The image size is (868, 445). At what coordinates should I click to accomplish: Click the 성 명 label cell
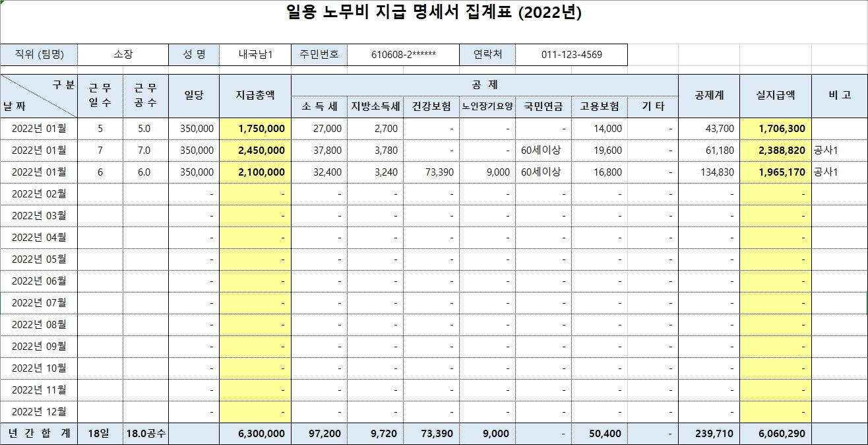(195, 55)
